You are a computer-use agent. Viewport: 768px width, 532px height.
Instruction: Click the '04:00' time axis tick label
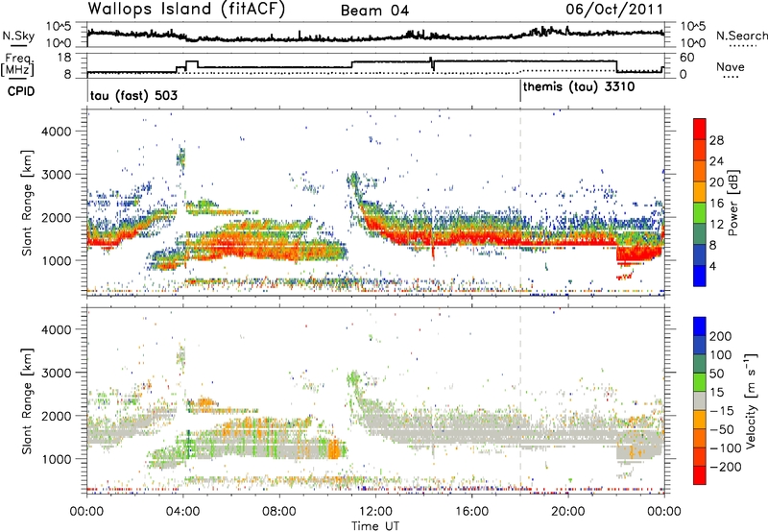[x=183, y=512]
